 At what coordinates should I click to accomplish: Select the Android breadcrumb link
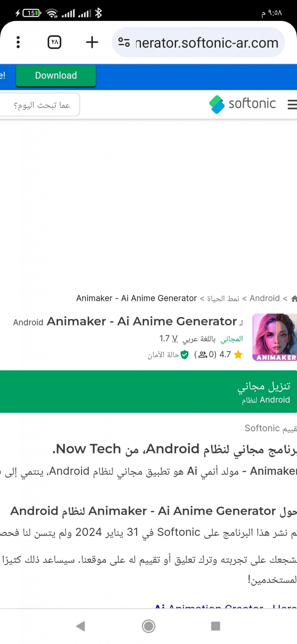point(264,298)
